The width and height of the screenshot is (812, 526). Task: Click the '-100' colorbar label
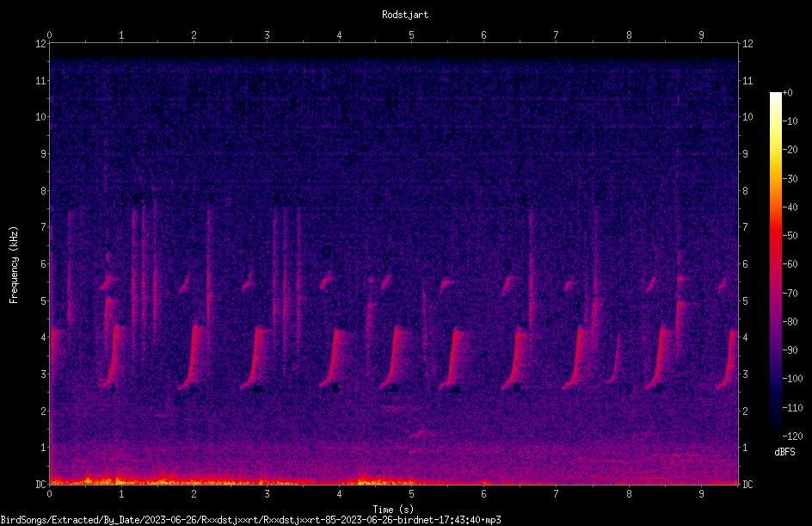(792, 379)
